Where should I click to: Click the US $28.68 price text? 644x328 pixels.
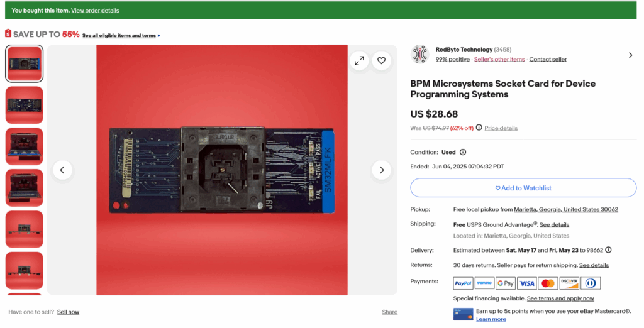pos(434,114)
